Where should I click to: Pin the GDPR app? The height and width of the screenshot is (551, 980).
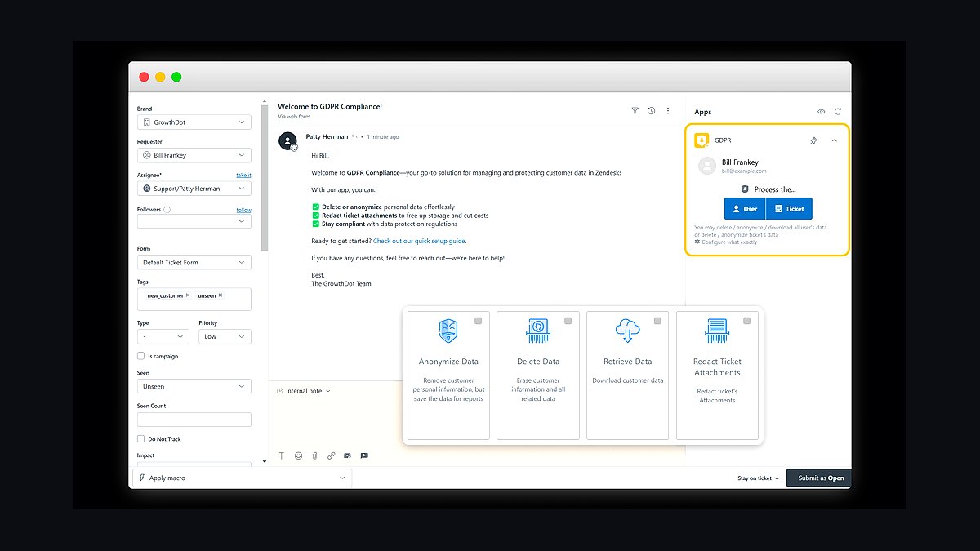pos(813,140)
